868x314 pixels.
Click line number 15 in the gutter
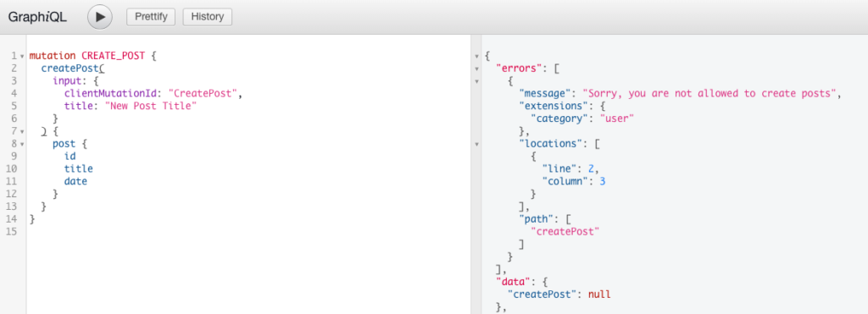12,232
